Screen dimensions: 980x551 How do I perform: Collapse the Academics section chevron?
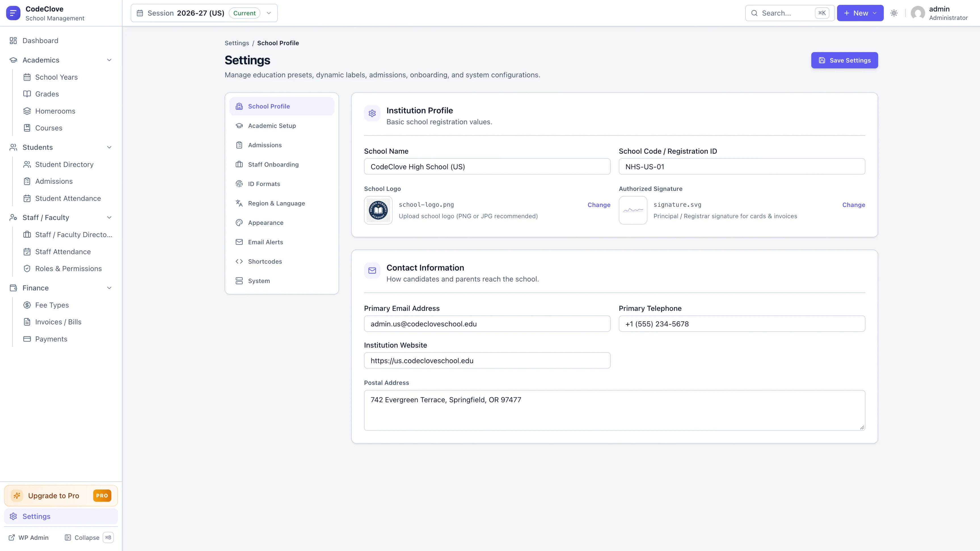(109, 60)
